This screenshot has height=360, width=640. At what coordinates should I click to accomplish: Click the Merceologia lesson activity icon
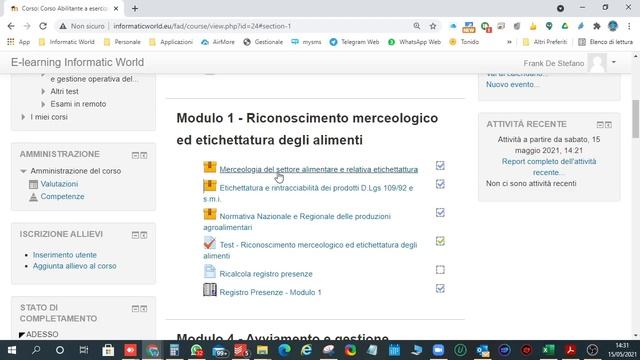pos(210,167)
